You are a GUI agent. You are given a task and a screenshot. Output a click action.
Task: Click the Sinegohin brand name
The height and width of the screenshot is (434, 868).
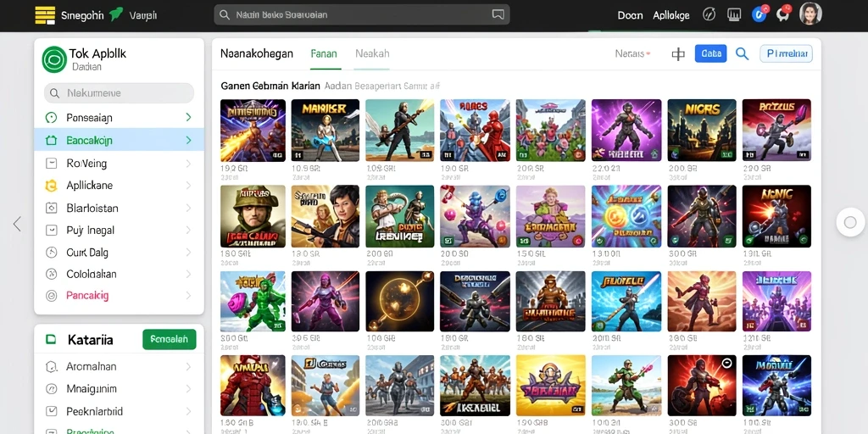pyautogui.click(x=82, y=15)
